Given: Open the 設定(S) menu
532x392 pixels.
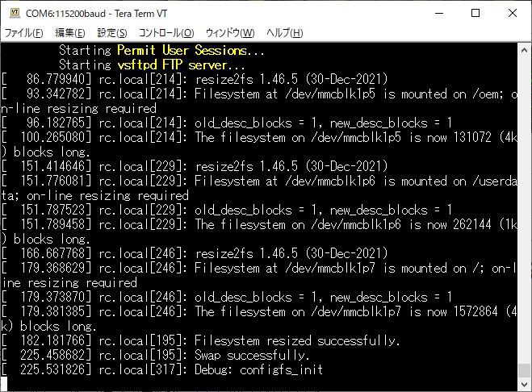Looking at the screenshot, I should coord(112,33).
